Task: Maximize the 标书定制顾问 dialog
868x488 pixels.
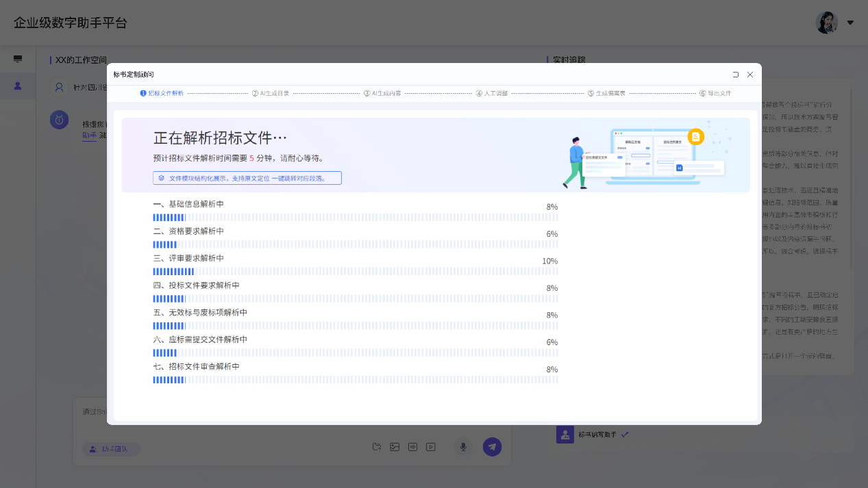Action: pos(735,75)
